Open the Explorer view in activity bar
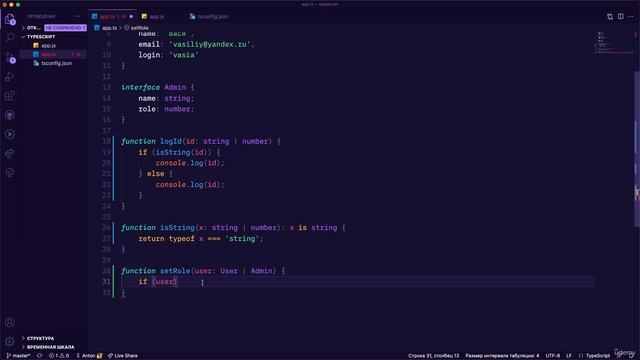The width and height of the screenshot is (640, 360). click(x=10, y=19)
